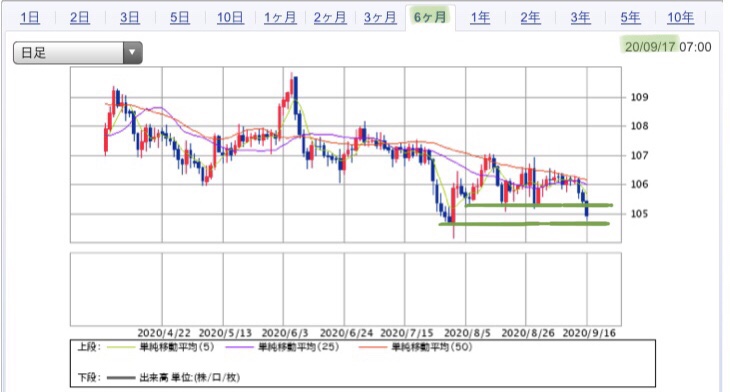Select the 2日 time range tab
Screen dimensions: 730x392
tap(80, 18)
